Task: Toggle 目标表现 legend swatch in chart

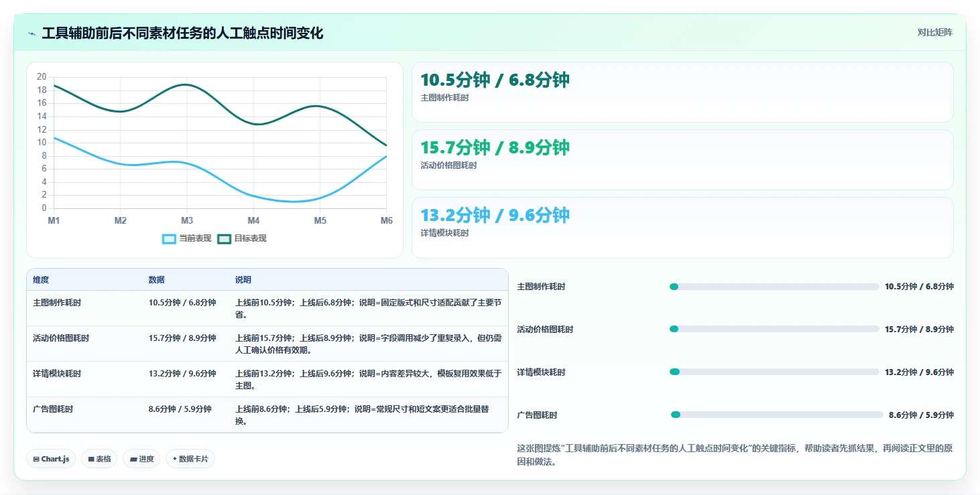Action: point(224,238)
